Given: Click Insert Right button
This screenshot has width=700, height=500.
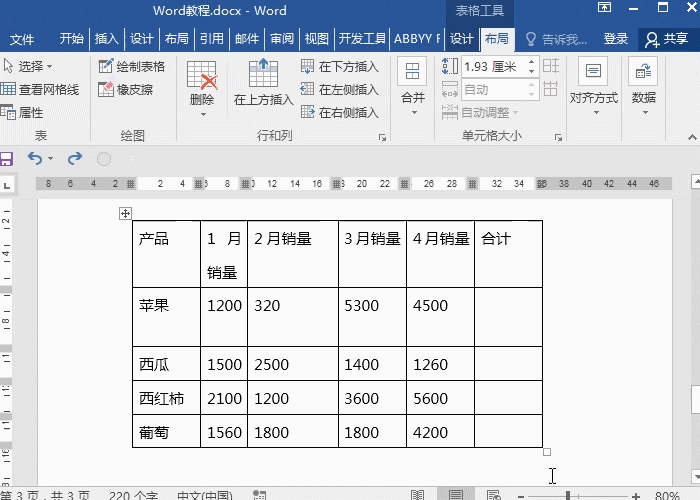Looking at the screenshot, I should 340,112.
